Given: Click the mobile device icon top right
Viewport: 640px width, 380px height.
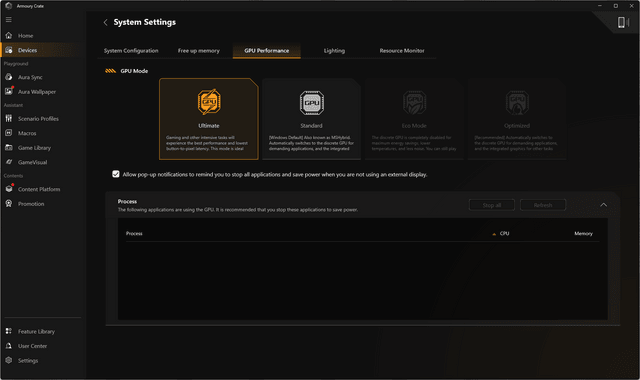Looking at the screenshot, I should pos(622,22).
